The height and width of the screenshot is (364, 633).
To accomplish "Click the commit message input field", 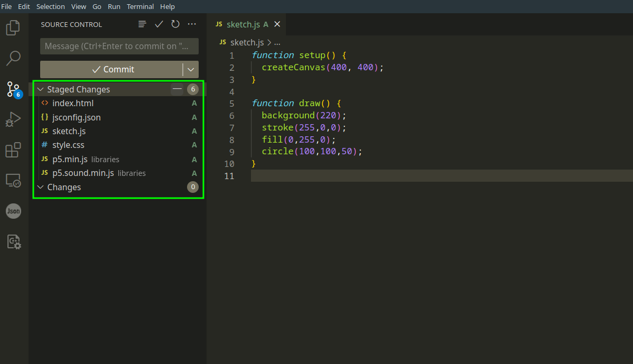I will pos(119,46).
